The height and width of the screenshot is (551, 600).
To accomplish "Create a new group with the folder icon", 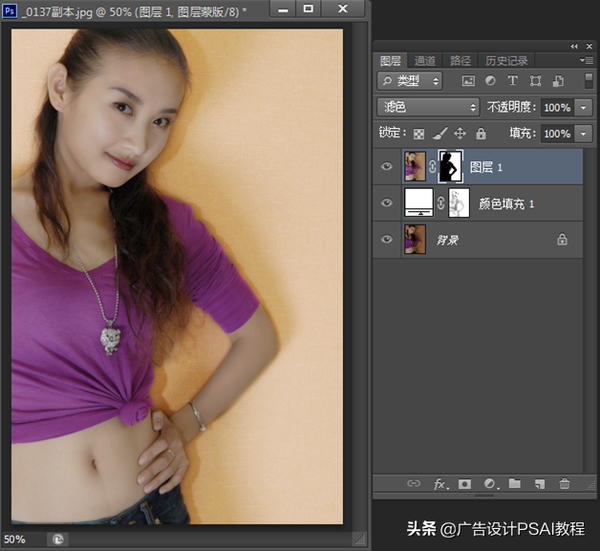I will click(x=514, y=484).
